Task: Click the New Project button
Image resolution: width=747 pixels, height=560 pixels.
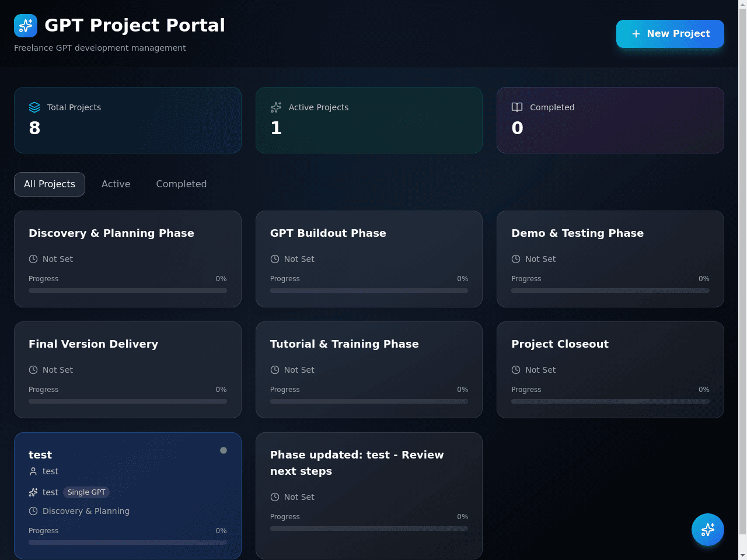Action: (670, 34)
